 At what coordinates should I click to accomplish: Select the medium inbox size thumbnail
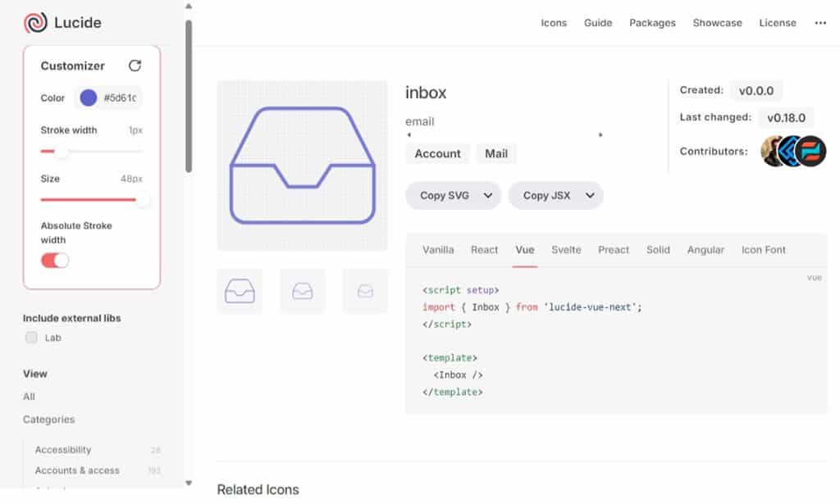[x=302, y=291]
